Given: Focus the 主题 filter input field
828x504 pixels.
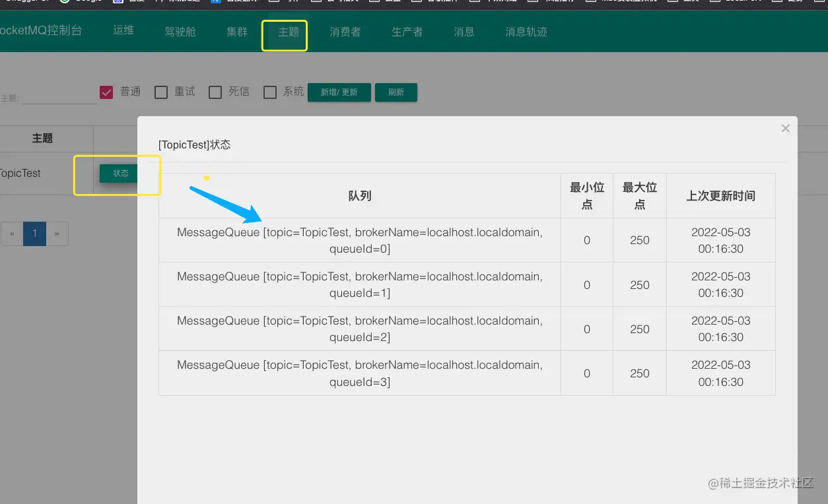Looking at the screenshot, I should coord(59,96).
